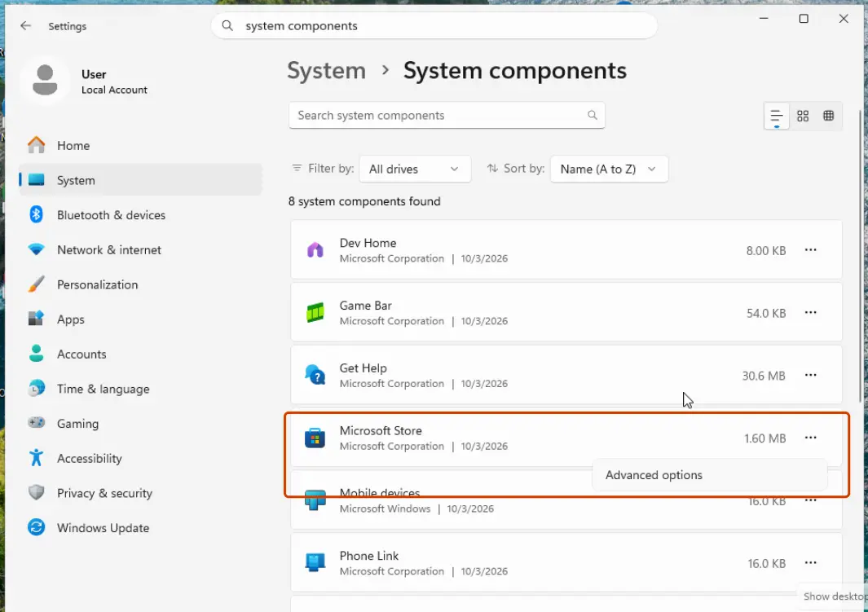
Task: Click System in the breadcrumb
Action: pos(326,71)
